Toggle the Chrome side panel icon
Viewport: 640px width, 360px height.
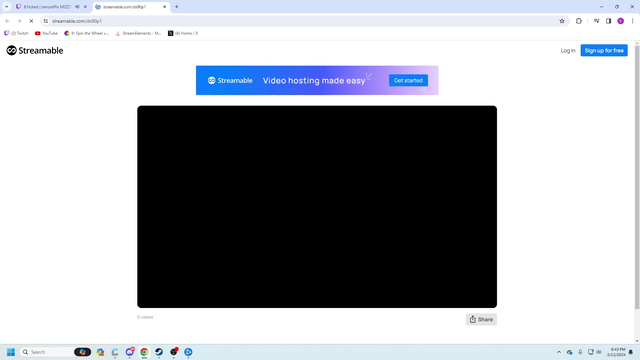tap(608, 21)
